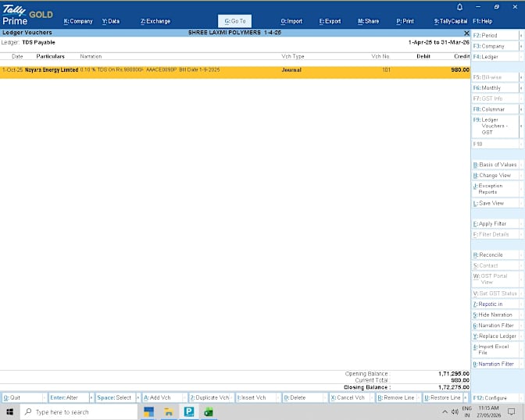Open the O: Import menu
This screenshot has width=525, height=420.
291,21
